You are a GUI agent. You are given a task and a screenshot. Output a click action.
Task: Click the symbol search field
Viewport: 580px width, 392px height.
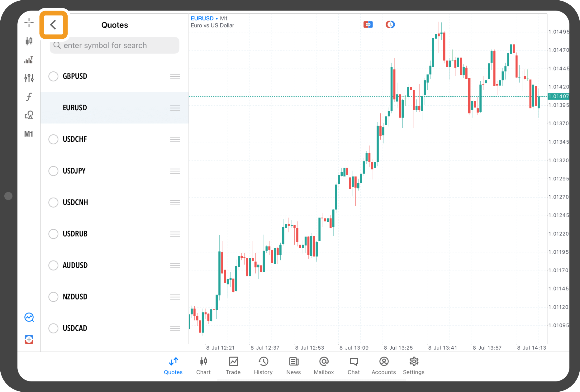[115, 45]
